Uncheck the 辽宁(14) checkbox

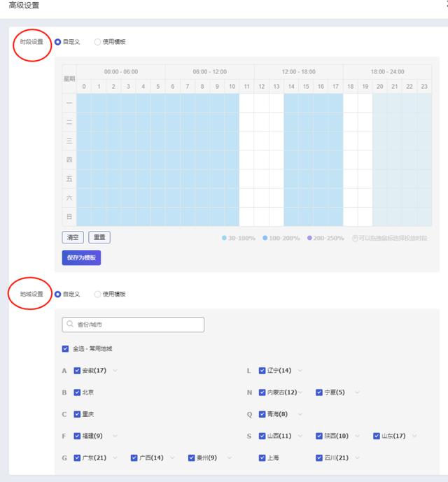coord(262,370)
